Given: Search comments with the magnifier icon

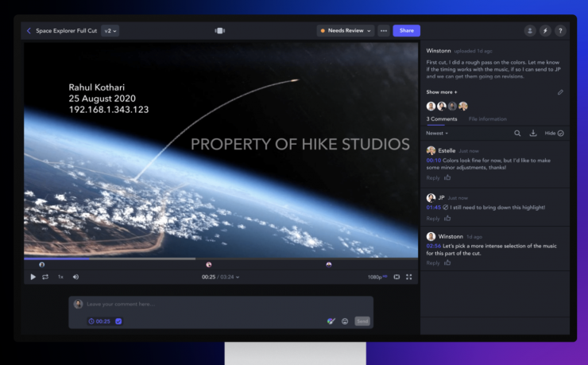Looking at the screenshot, I should click(517, 134).
